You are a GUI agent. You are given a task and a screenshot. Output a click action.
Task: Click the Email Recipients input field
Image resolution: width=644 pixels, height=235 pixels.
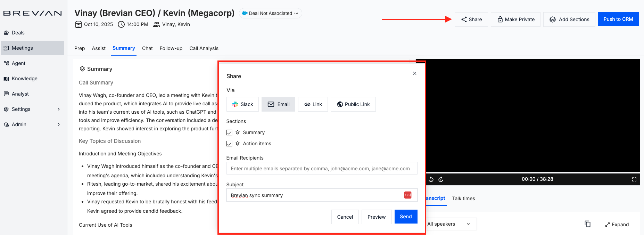click(322, 169)
